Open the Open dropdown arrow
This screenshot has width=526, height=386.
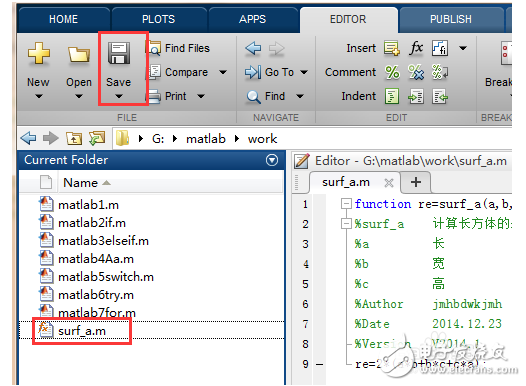[79, 97]
